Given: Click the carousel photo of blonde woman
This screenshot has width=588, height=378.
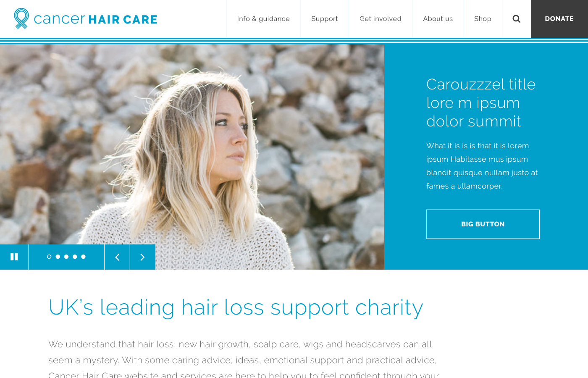Looking at the screenshot, I should click(192, 156).
